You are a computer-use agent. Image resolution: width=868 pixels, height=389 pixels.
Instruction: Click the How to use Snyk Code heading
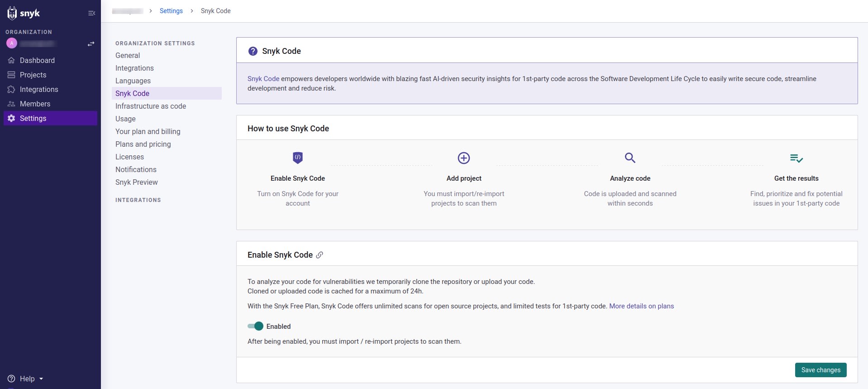288,129
